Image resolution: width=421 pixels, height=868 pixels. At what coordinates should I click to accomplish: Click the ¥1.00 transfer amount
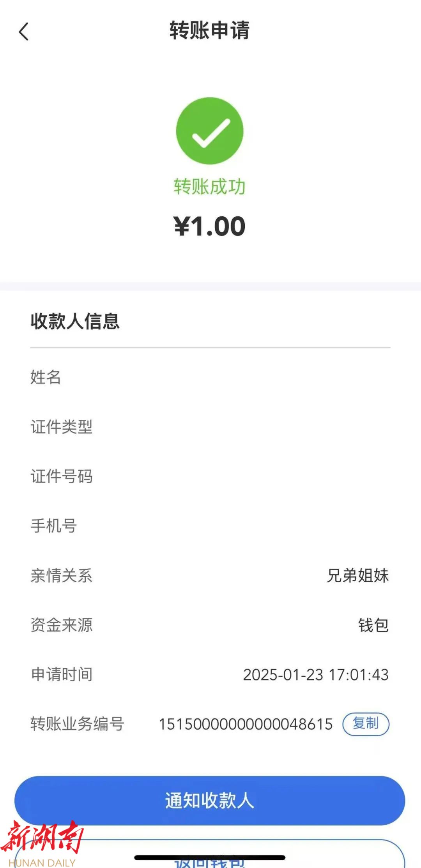pyautogui.click(x=210, y=226)
